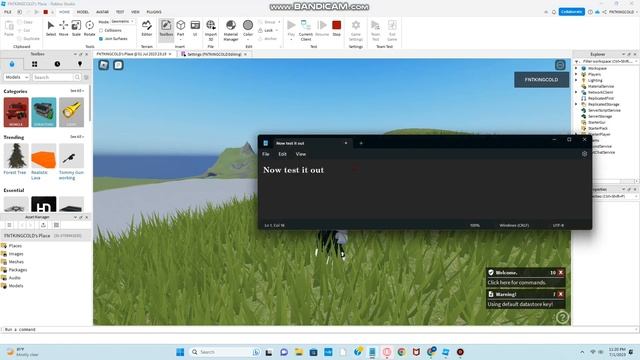Open the Material Manager
The image size is (640, 360).
(x=231, y=30)
